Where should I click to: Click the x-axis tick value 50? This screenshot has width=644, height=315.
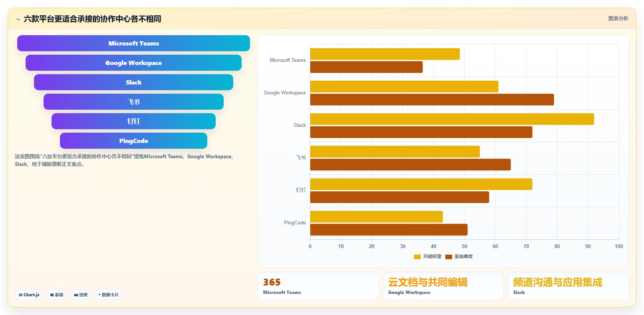point(464,246)
